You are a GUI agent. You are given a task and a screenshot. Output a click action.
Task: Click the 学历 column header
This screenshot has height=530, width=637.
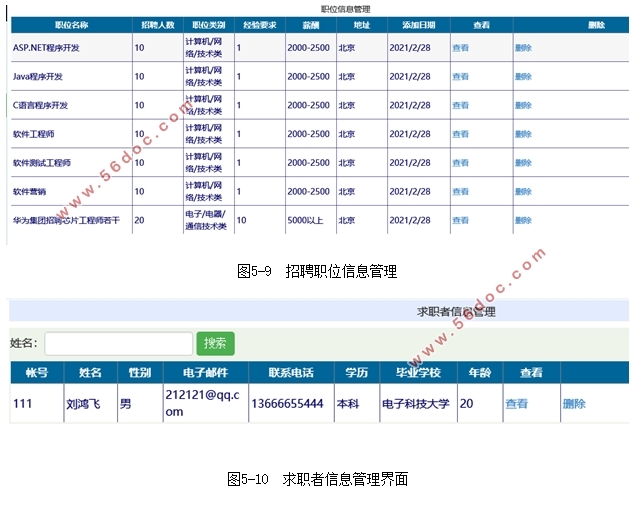[357, 373]
